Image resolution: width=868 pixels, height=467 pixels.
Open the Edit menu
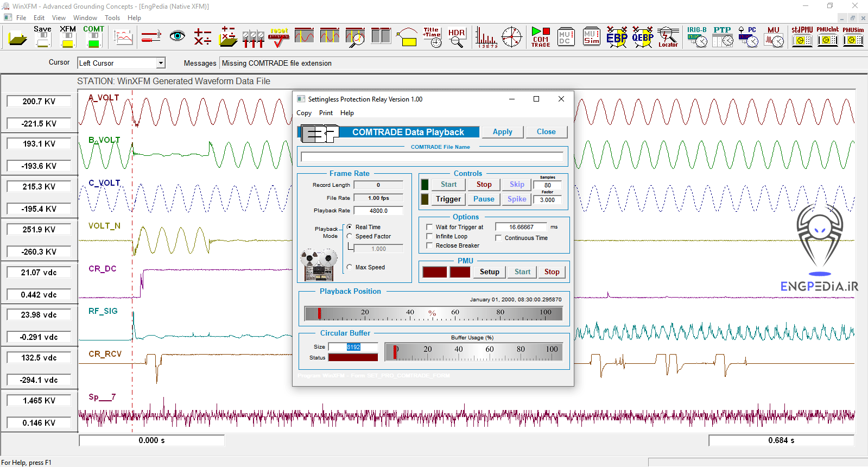click(x=39, y=18)
